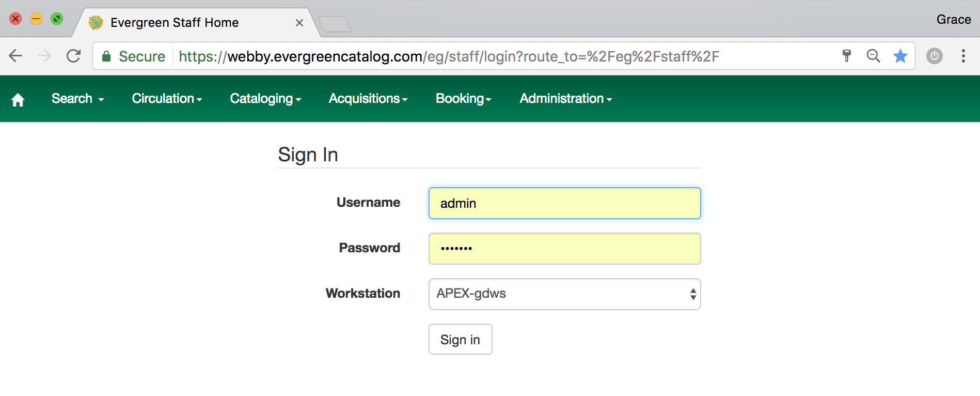Screen dimensions: 980x396
Task: Open the Booking menu
Action: click(463, 99)
